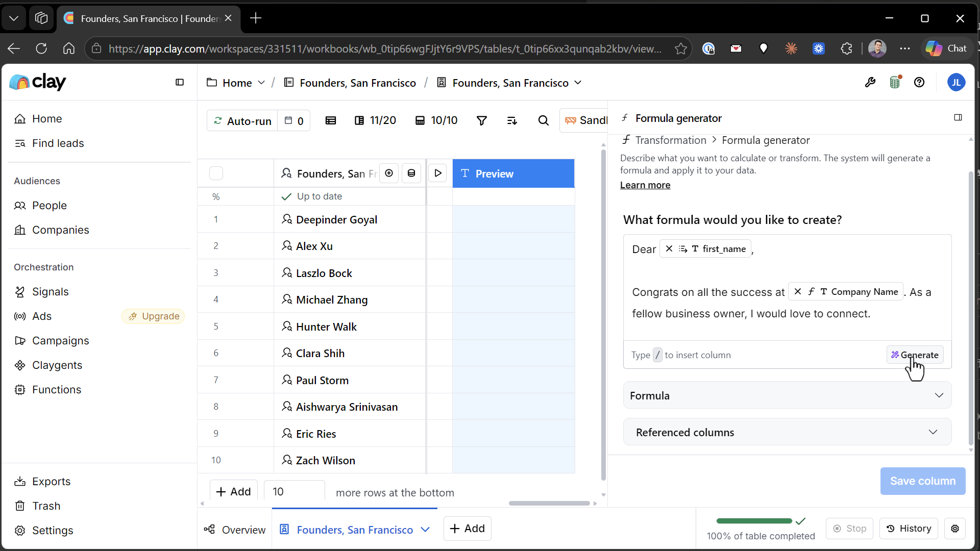Open the table settings gear icon
Viewport: 980px width, 551px height.
[x=955, y=529]
